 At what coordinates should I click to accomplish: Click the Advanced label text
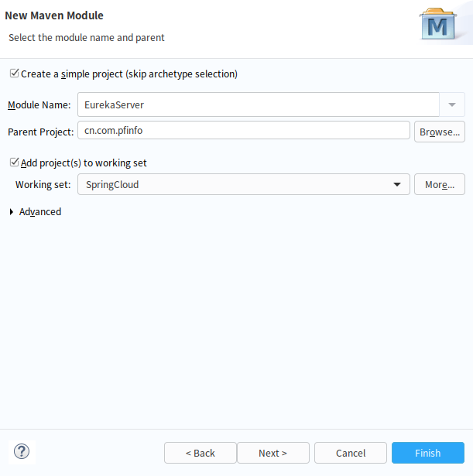pyautogui.click(x=40, y=211)
